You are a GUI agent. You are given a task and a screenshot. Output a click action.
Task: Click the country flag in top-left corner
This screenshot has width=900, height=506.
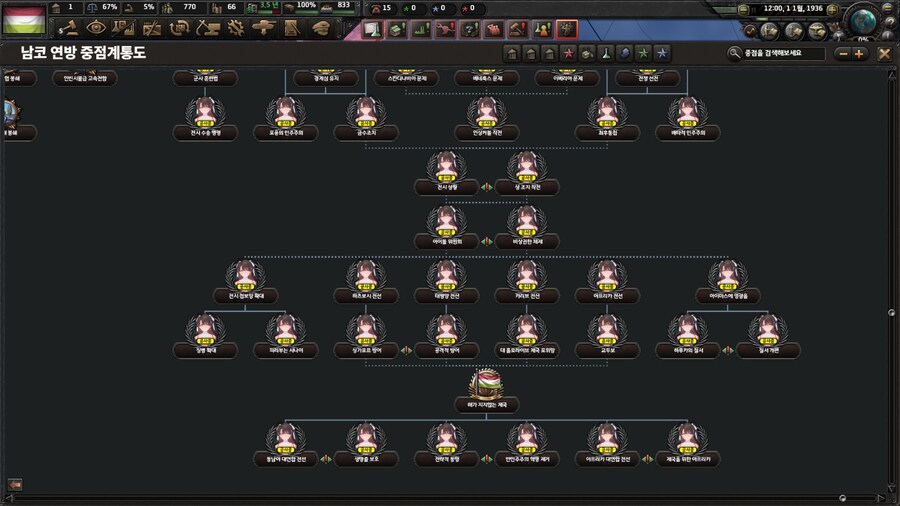point(23,21)
